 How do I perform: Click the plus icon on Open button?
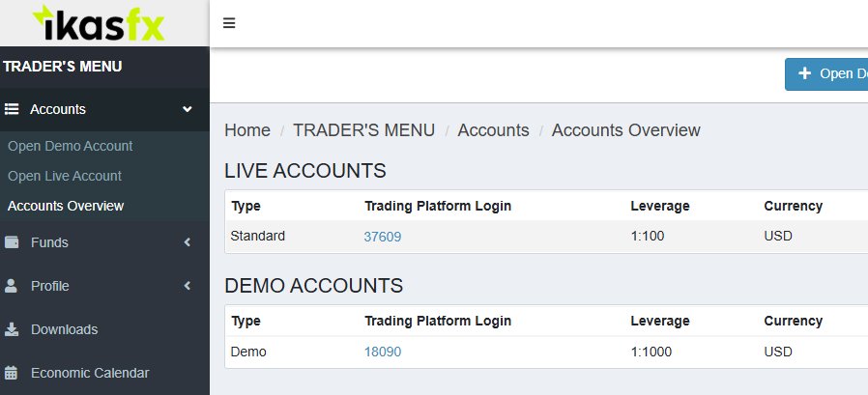(x=804, y=73)
